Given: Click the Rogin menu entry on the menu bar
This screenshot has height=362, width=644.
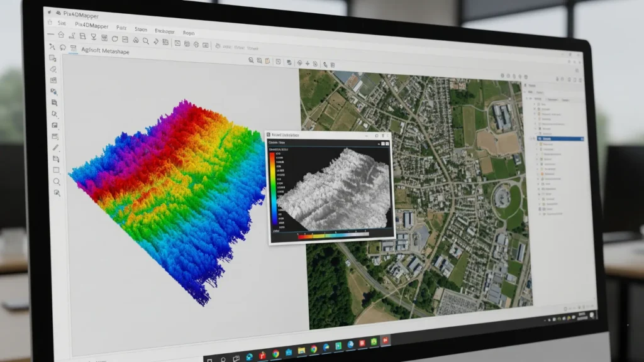Looking at the screenshot, I should click(189, 32).
